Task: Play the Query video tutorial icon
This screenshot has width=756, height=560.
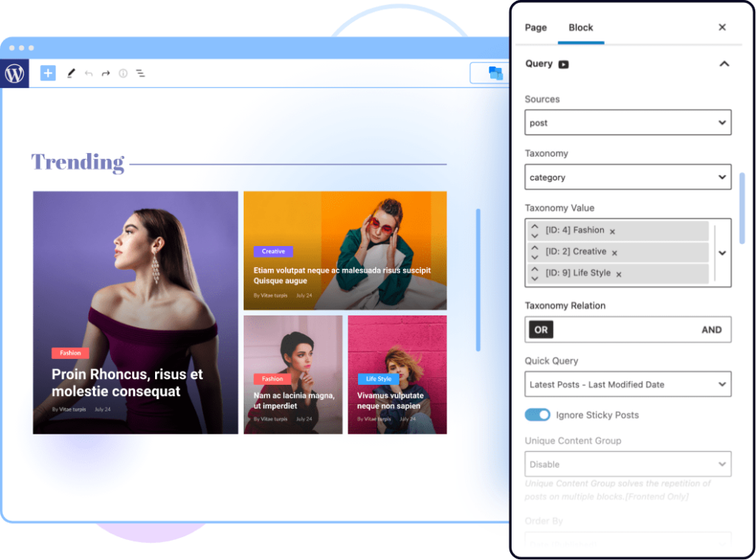Action: pyautogui.click(x=563, y=64)
